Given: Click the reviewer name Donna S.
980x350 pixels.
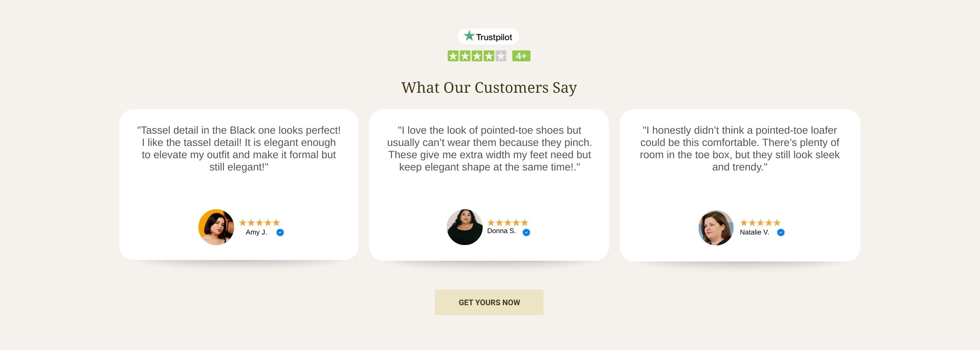Looking at the screenshot, I should [x=502, y=231].
